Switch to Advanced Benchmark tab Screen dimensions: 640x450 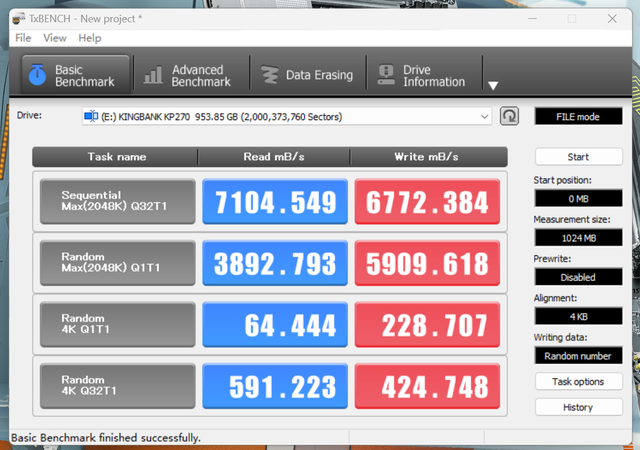[191, 75]
